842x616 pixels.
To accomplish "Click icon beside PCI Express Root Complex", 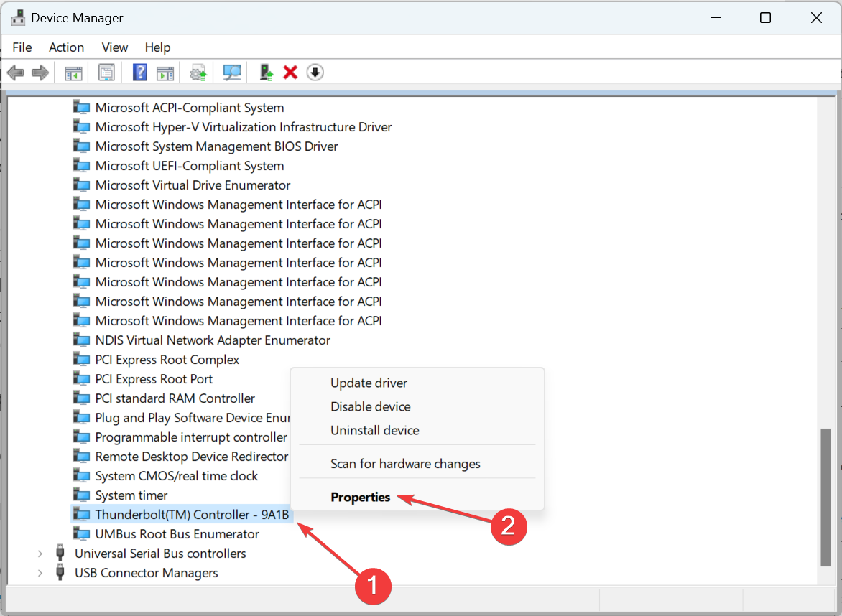I will click(81, 360).
